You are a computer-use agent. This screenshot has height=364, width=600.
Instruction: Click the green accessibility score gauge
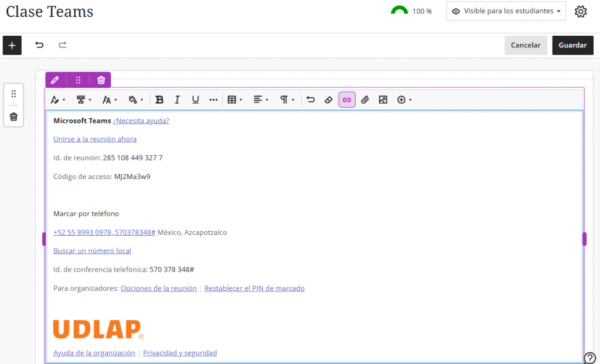(400, 11)
